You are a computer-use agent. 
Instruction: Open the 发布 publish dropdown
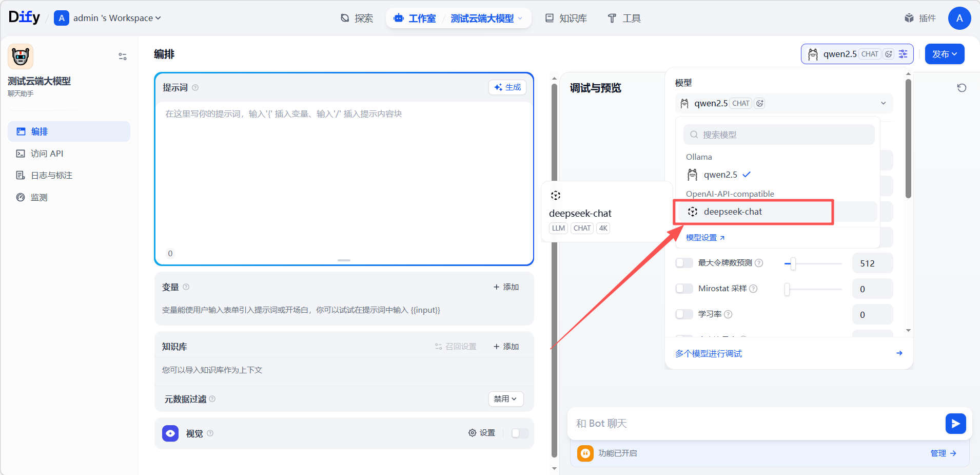pyautogui.click(x=945, y=54)
